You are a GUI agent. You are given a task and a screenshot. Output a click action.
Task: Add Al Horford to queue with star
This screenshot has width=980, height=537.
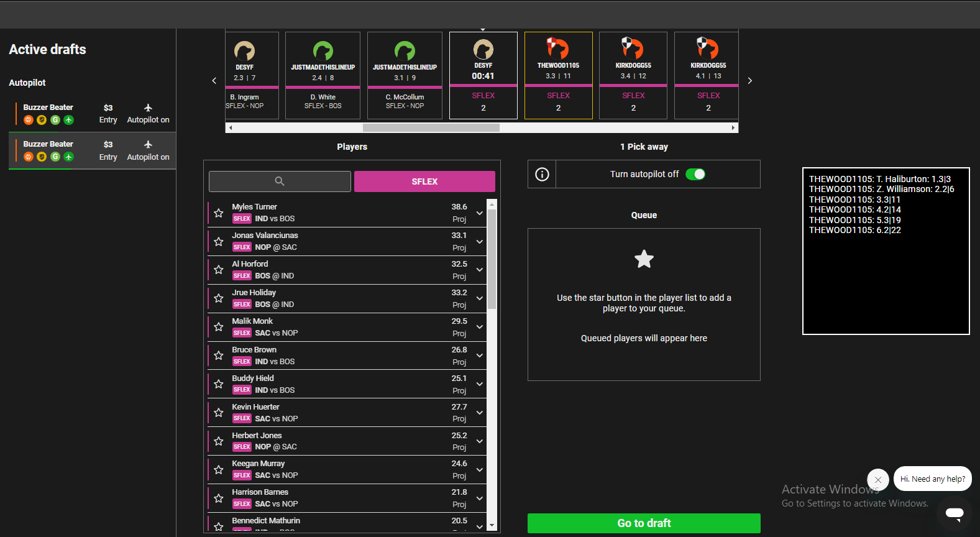point(219,270)
